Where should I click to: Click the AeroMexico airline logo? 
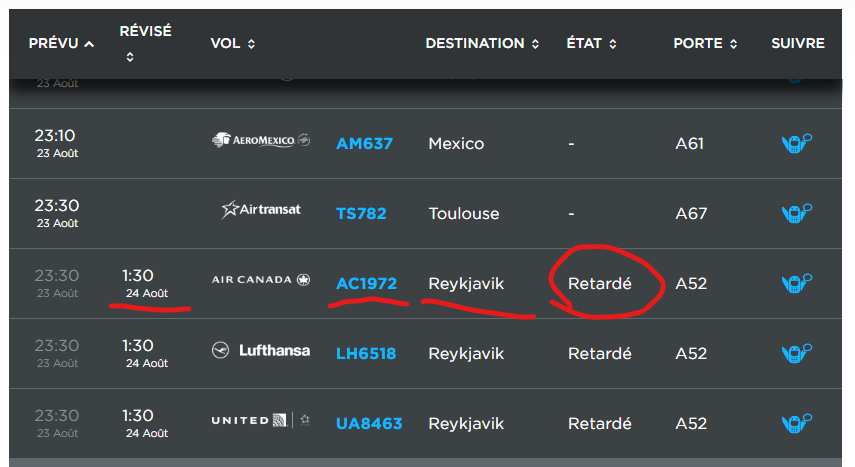261,141
